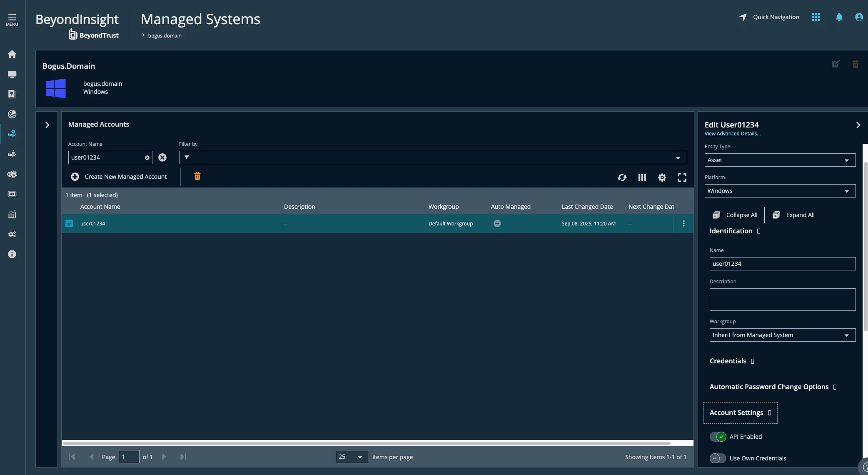The width and height of the screenshot is (868, 475).
Task: Open items per page dropdown
Action: (x=352, y=457)
